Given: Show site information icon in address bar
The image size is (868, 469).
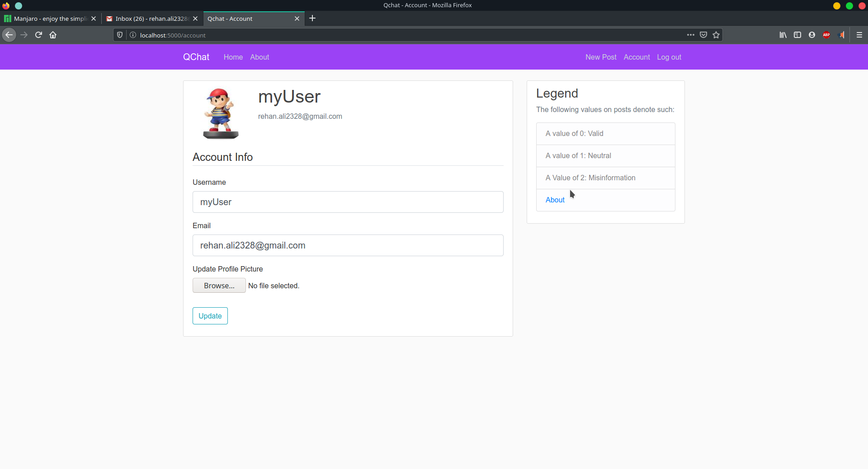Looking at the screenshot, I should click(133, 35).
